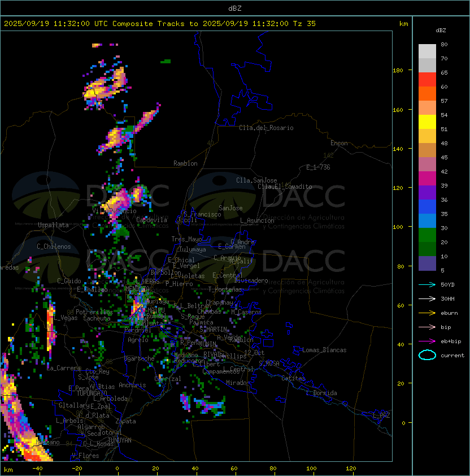Click the Composite Tracks timestamp header text
This screenshot has height=476, width=470.
(160, 24)
